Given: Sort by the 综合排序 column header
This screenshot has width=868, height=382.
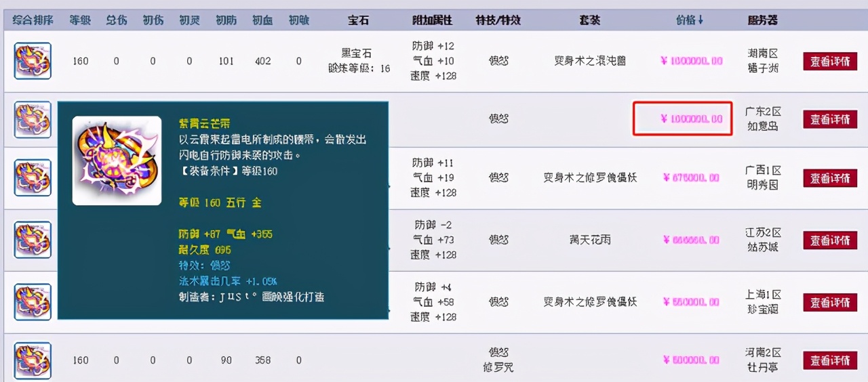Looking at the screenshot, I should [33, 20].
